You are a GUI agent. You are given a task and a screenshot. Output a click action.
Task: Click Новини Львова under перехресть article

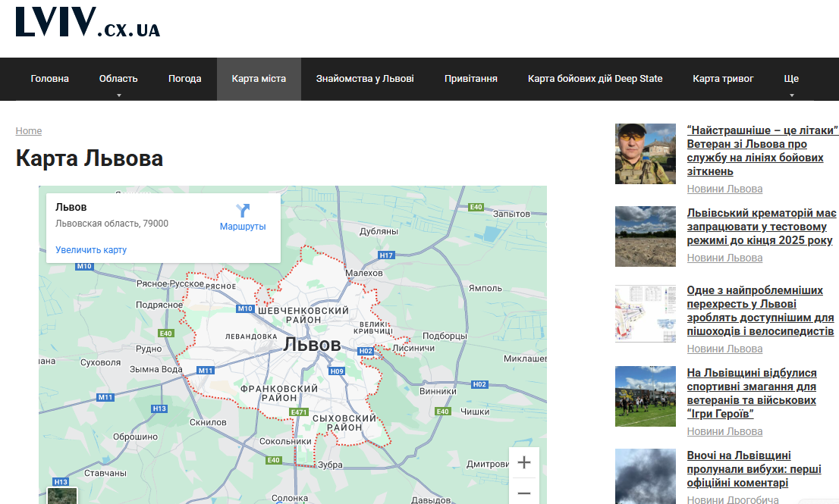point(724,349)
